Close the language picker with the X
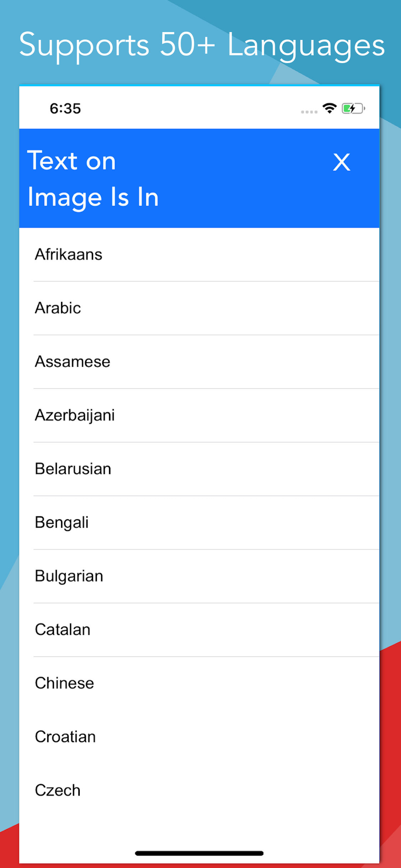 tap(341, 162)
